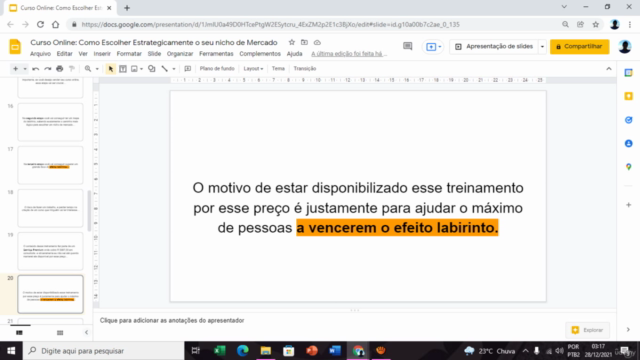
Task: Move presentation to folder icon
Action: pos(304,42)
